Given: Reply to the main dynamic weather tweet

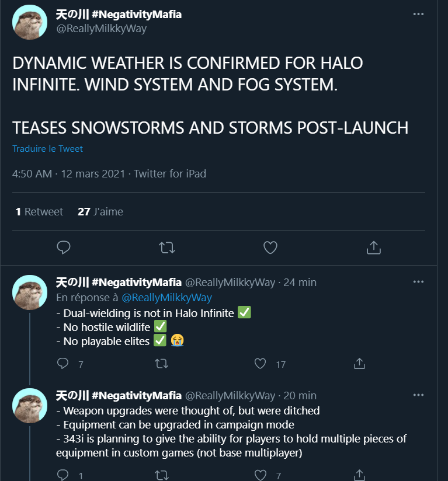Looking at the screenshot, I should point(64,248).
